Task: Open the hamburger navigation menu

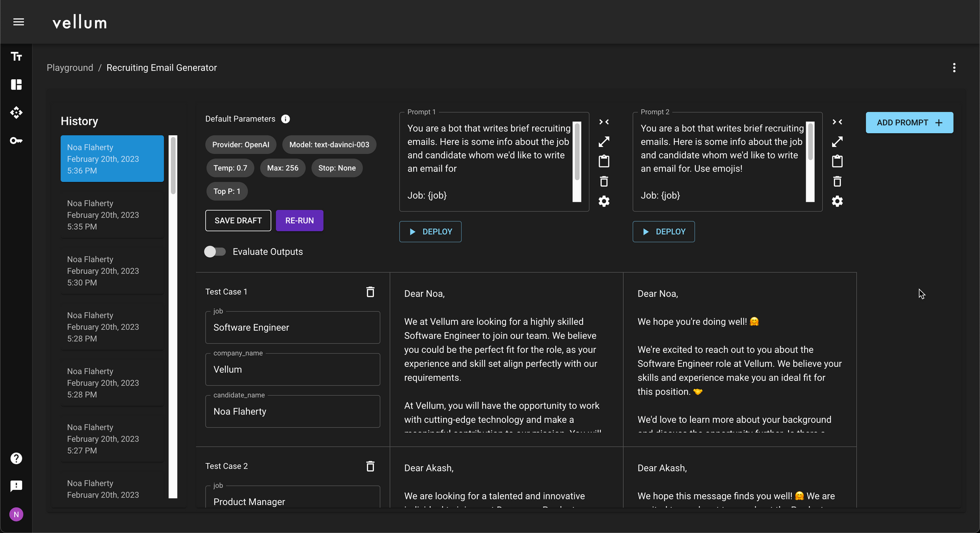Action: pyautogui.click(x=18, y=22)
